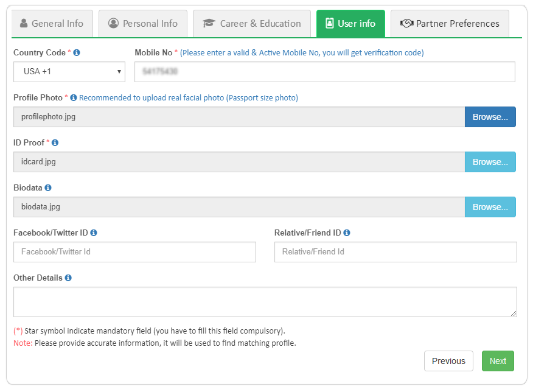The image size is (533, 392).
Task: Click inside the Other Details textarea
Action: pos(265,302)
